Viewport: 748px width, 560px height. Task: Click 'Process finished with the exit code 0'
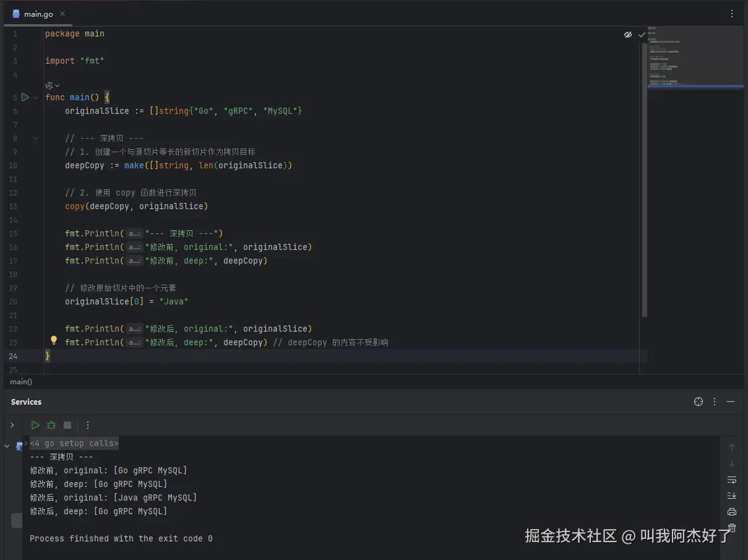click(121, 538)
